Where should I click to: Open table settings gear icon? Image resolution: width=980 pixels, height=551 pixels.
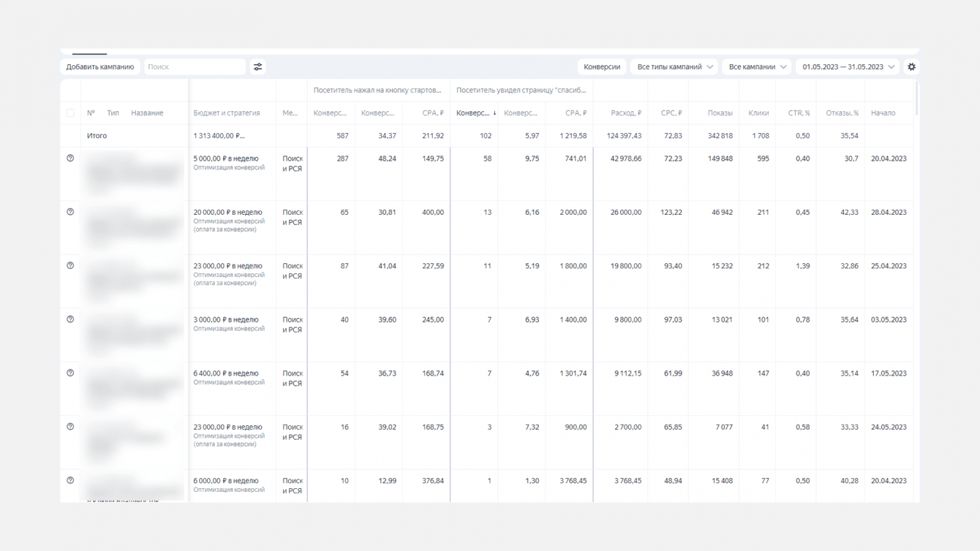point(911,66)
